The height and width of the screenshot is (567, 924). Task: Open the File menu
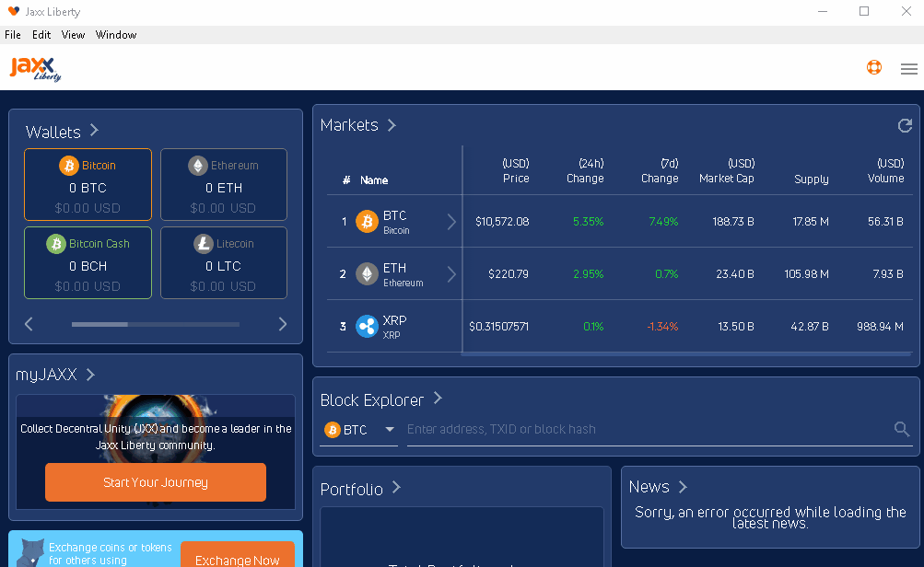[x=12, y=35]
